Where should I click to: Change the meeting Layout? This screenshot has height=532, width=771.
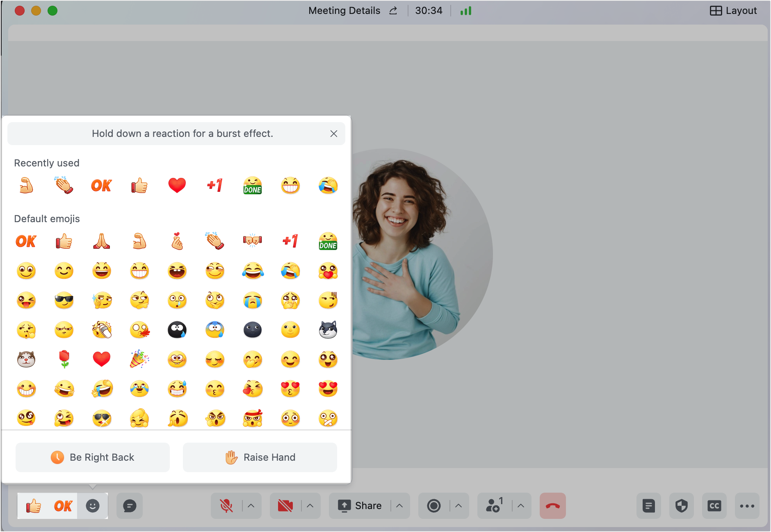point(734,11)
